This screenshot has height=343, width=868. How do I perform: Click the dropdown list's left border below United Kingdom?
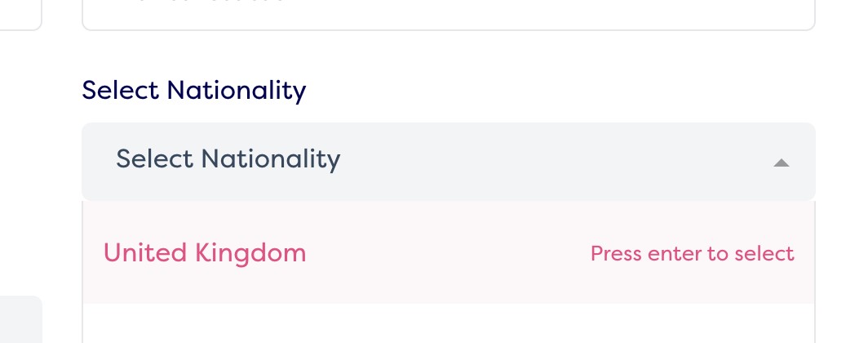point(83,324)
